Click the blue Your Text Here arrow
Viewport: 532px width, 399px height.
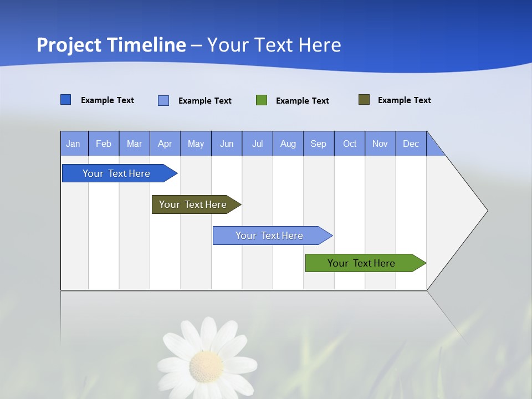[116, 173]
